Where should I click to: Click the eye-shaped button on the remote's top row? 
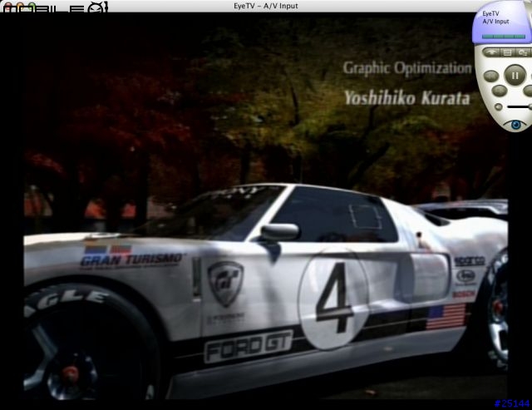click(x=491, y=52)
